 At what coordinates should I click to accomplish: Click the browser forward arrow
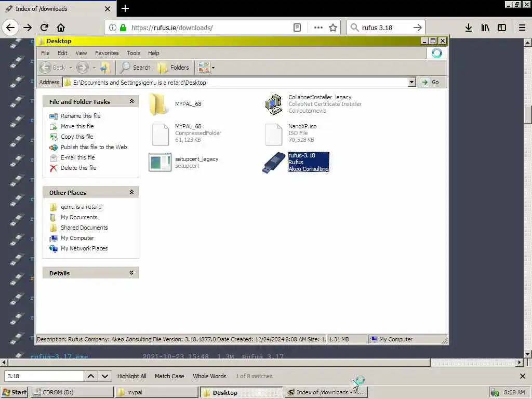coord(28,28)
